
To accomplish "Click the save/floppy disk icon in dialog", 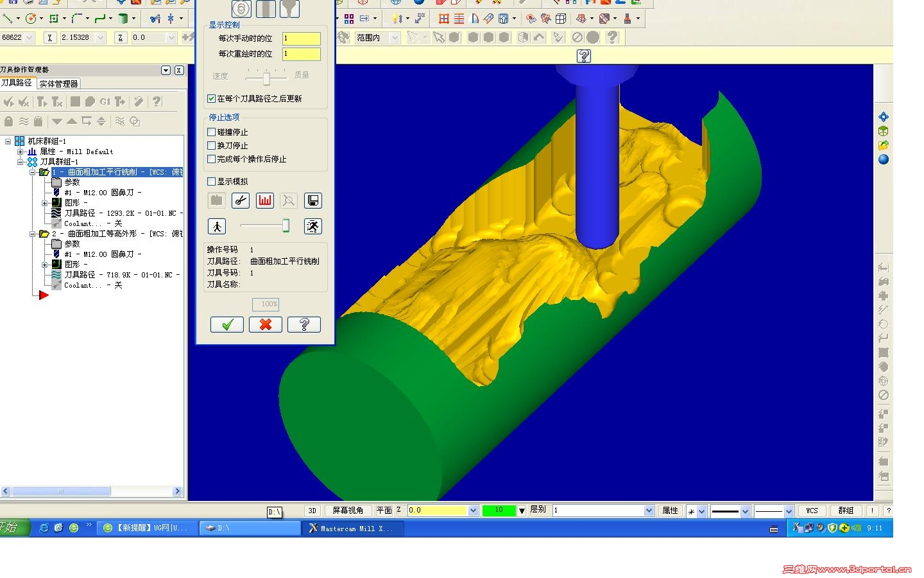I will (x=312, y=201).
